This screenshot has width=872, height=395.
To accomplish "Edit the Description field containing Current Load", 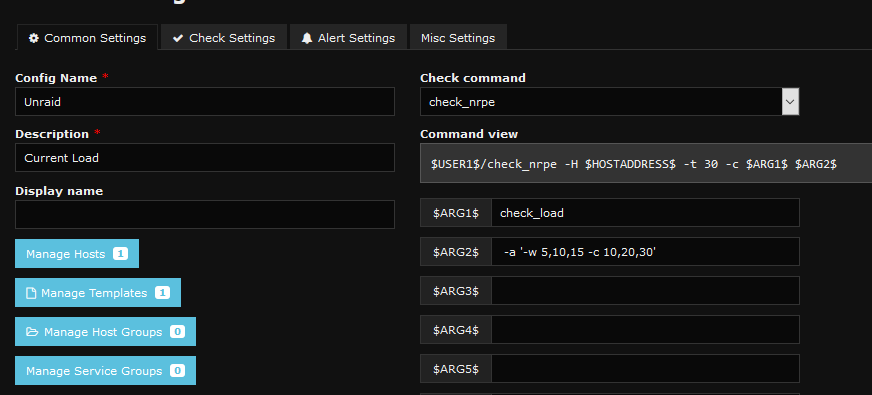I will click(x=205, y=158).
